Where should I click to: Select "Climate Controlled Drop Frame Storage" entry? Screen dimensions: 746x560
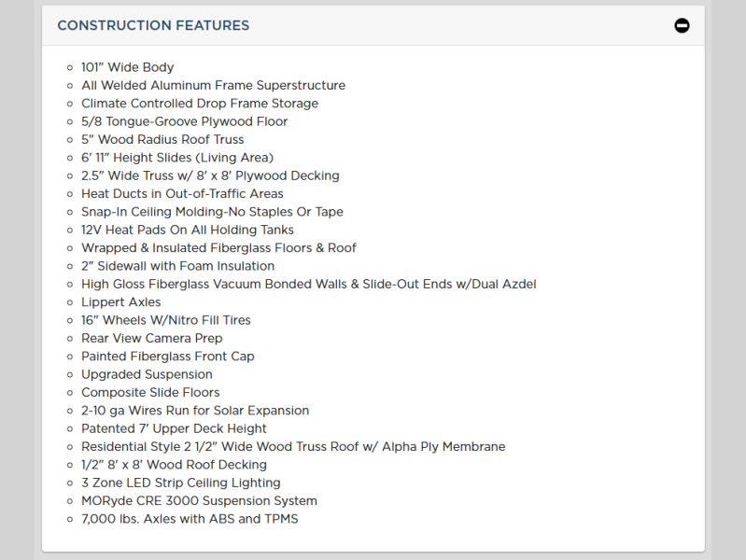199,104
